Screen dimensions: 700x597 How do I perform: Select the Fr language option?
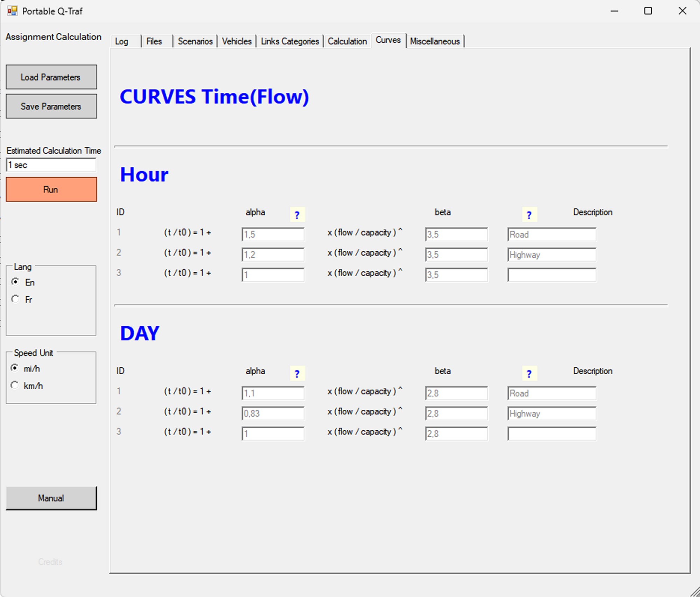[x=15, y=299]
